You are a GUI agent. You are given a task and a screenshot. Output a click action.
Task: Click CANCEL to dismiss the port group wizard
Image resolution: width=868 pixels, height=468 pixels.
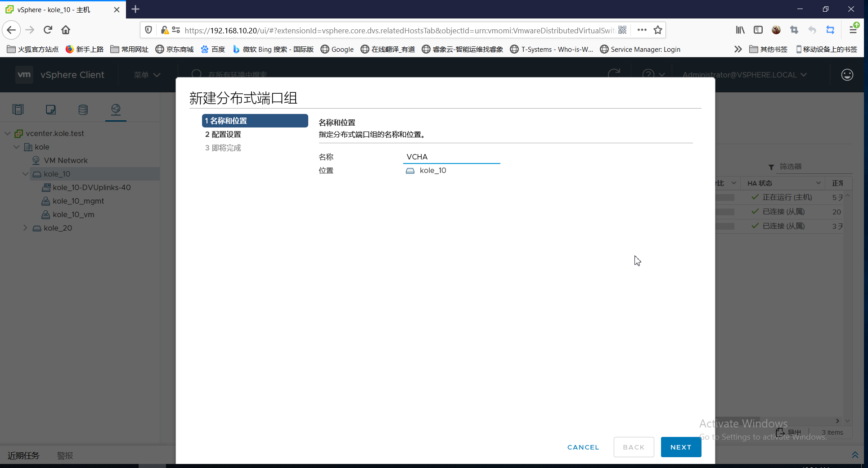pyautogui.click(x=583, y=447)
